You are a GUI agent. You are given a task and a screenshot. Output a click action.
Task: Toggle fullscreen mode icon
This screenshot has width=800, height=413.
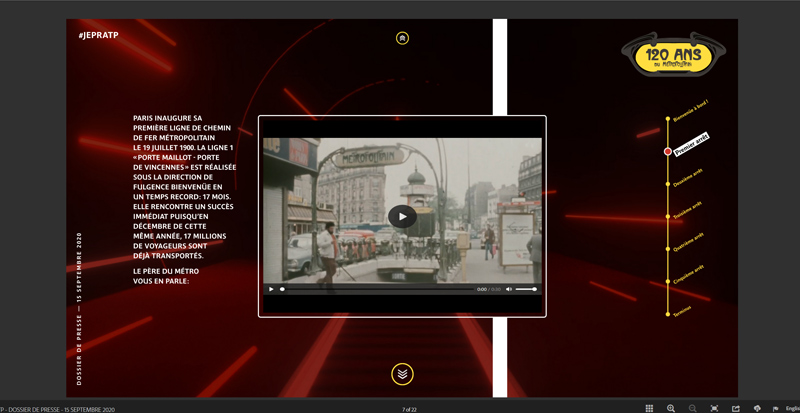714,408
